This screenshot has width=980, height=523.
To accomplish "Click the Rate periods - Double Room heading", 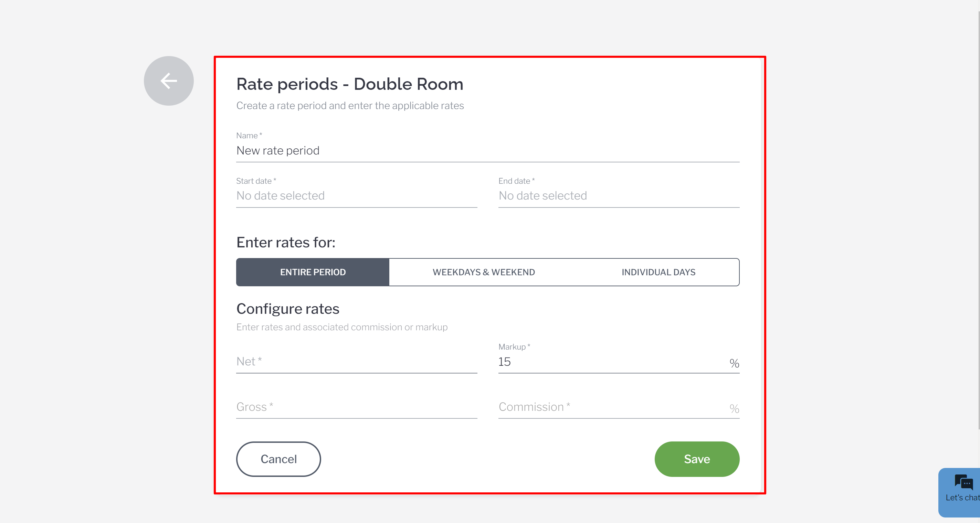I will click(x=350, y=84).
